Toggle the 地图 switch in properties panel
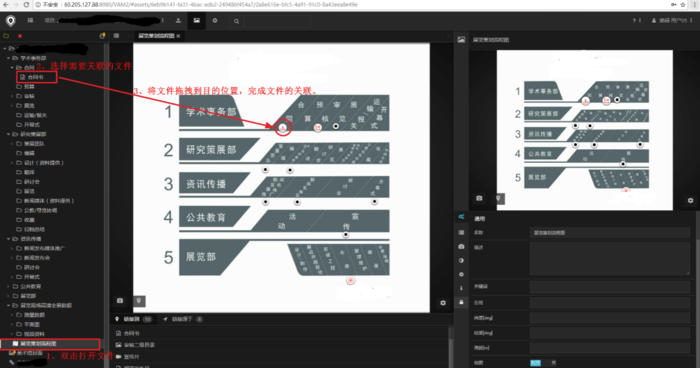Image resolution: width=700 pixels, height=368 pixels. click(x=543, y=363)
